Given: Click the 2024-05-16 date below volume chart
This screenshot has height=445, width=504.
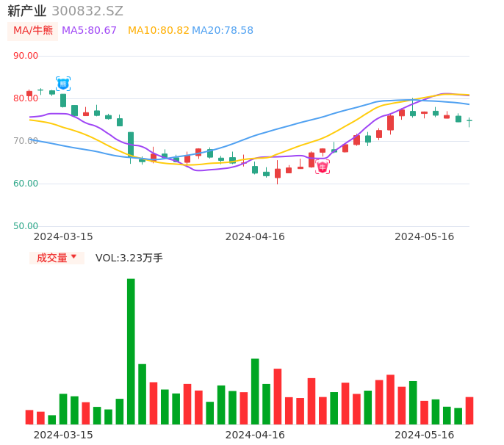Looking at the screenshot, I should pyautogui.click(x=425, y=434).
